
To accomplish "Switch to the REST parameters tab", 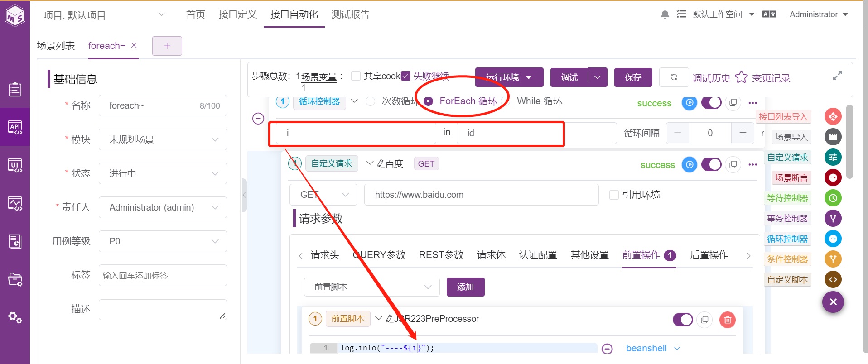I will [441, 255].
